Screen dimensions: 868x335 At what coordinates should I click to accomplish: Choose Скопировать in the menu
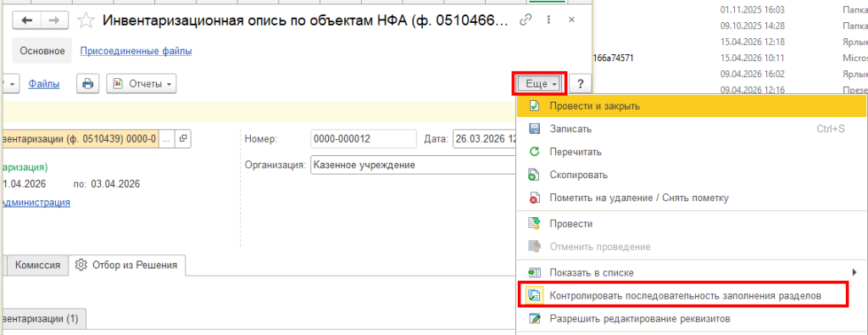692,175
